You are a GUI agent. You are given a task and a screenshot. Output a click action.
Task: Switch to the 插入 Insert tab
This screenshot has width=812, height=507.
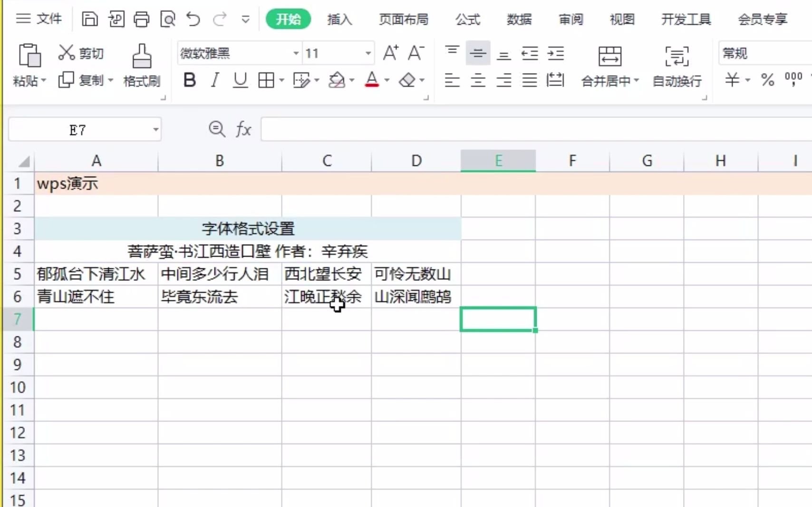pyautogui.click(x=339, y=19)
